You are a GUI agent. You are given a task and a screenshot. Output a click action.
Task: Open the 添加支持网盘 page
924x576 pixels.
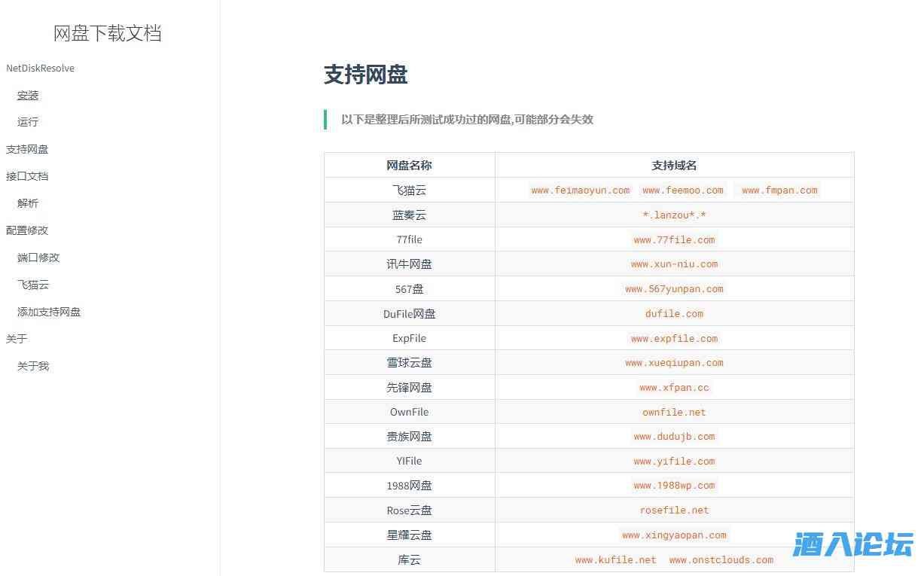[48, 312]
